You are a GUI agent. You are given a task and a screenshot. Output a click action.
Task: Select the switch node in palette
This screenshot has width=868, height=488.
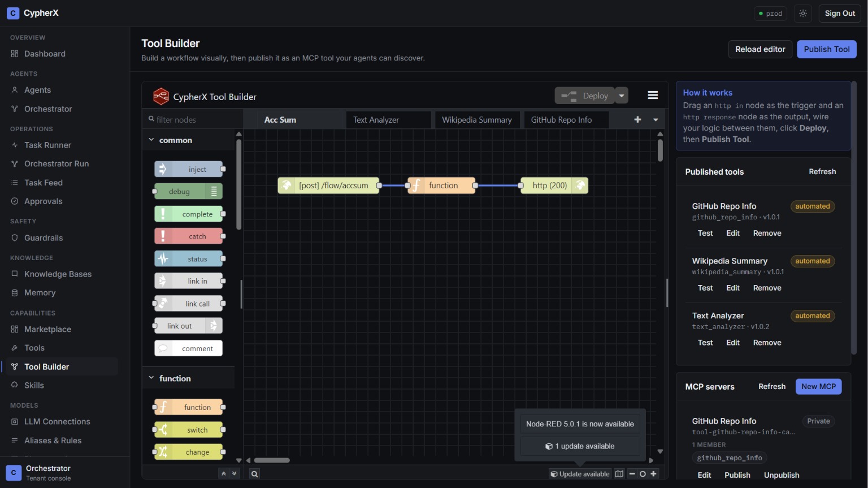pos(189,430)
